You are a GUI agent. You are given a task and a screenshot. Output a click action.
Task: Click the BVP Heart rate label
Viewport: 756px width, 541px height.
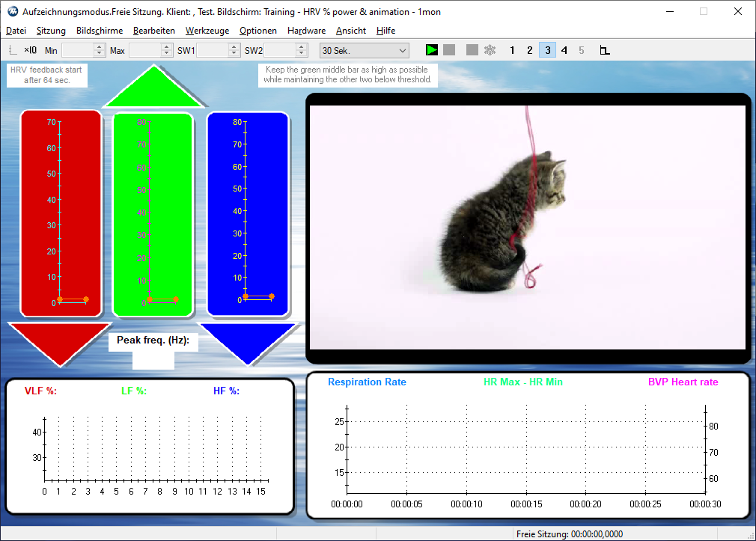683,382
